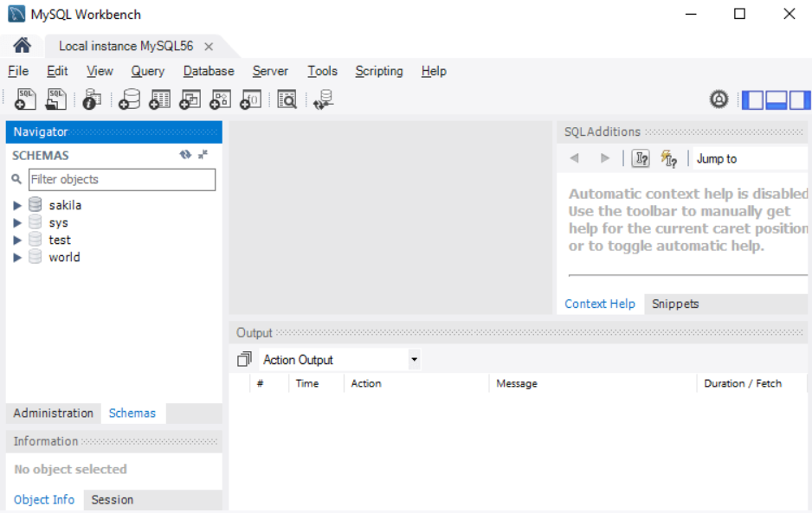Open the View menu
Screen dimensions: 812x513
pos(100,71)
